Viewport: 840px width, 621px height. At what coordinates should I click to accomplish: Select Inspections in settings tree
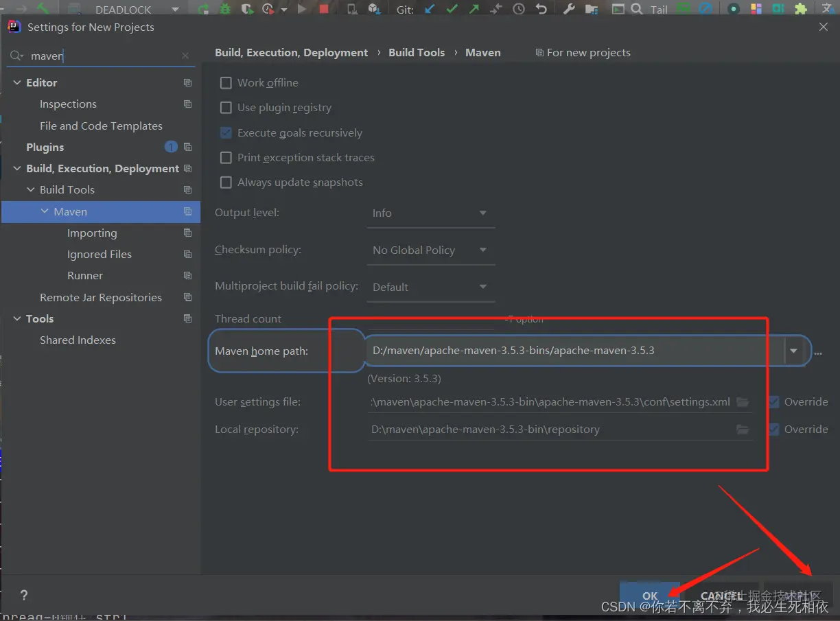click(68, 104)
